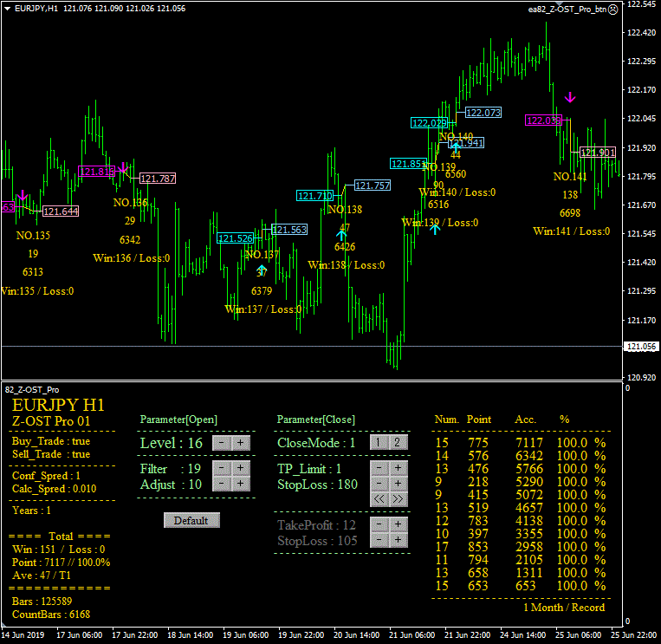
Task: Select the 121.644 price label
Action: click(x=61, y=211)
